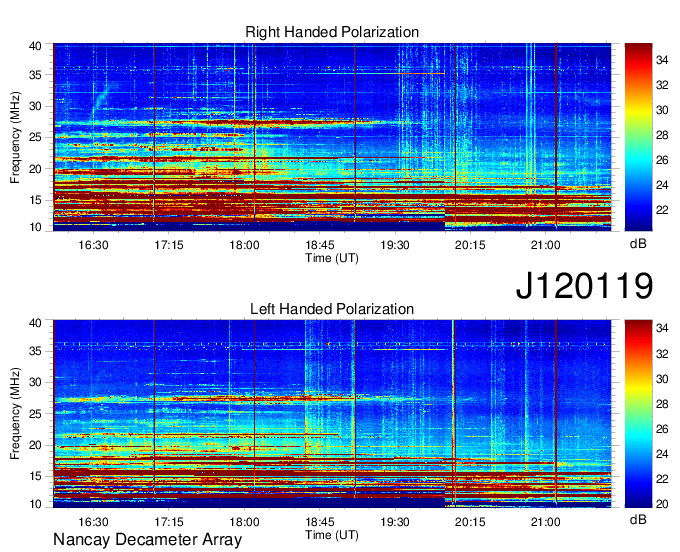Click the Time (UT) label under the Right Handed plot
This screenshot has width=680, height=552.
coord(332,258)
